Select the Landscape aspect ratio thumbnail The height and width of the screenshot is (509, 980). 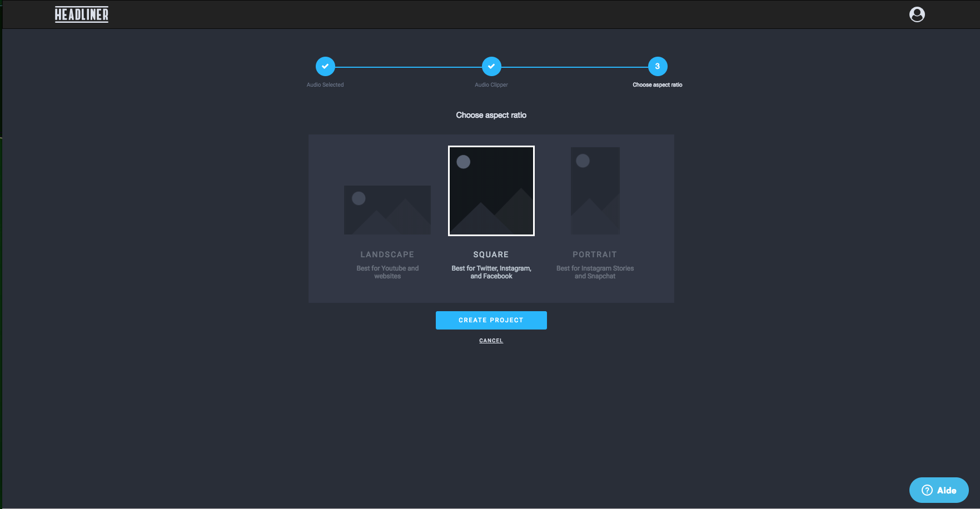pyautogui.click(x=387, y=210)
